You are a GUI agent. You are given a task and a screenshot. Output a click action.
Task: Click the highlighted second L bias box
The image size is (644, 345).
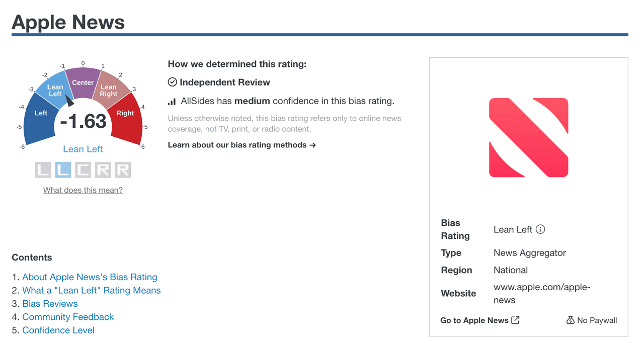(x=63, y=170)
